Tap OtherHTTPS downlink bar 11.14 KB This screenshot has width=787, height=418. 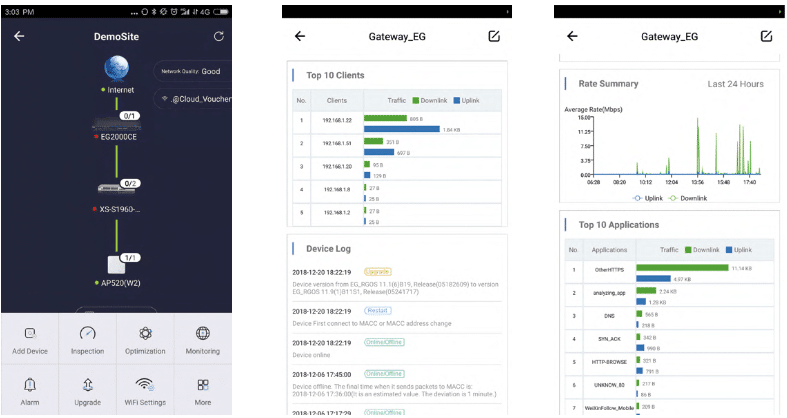(682, 268)
